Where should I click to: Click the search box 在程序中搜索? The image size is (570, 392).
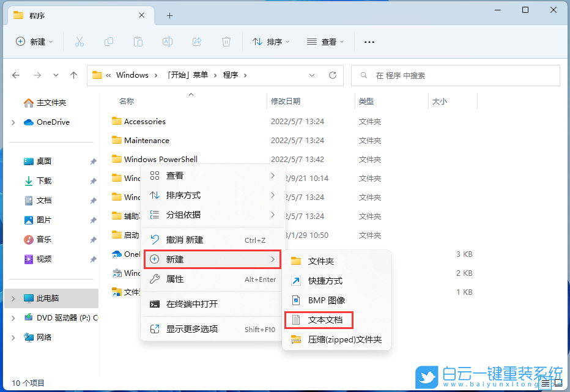456,75
